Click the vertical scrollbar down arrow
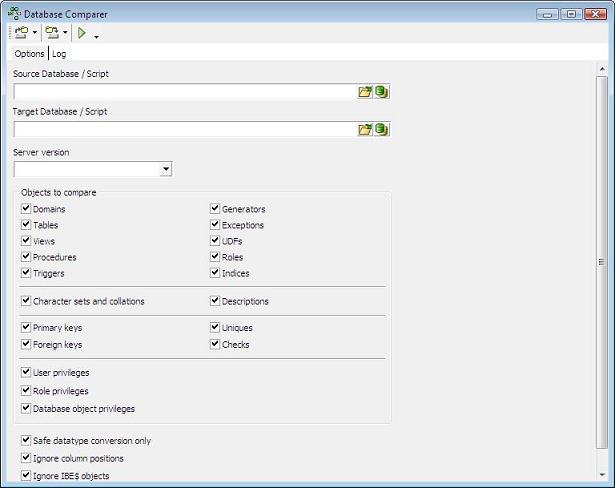The image size is (615, 488). 601,475
